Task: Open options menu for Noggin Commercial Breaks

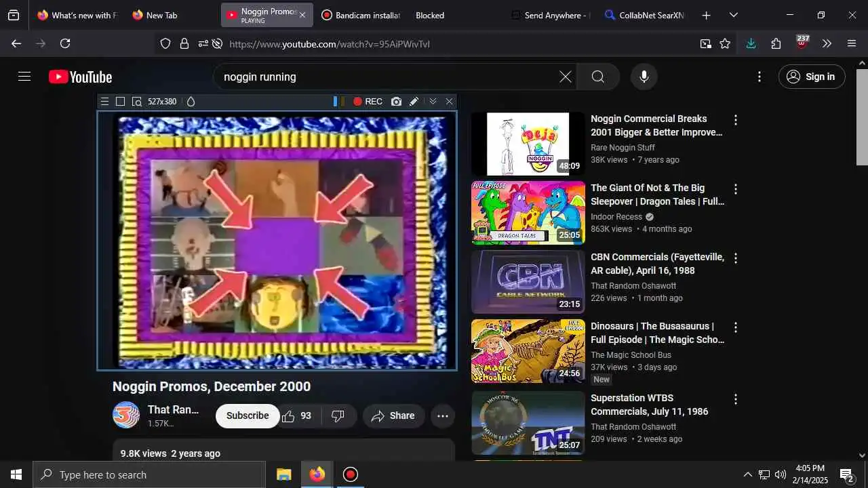Action: coord(735,120)
